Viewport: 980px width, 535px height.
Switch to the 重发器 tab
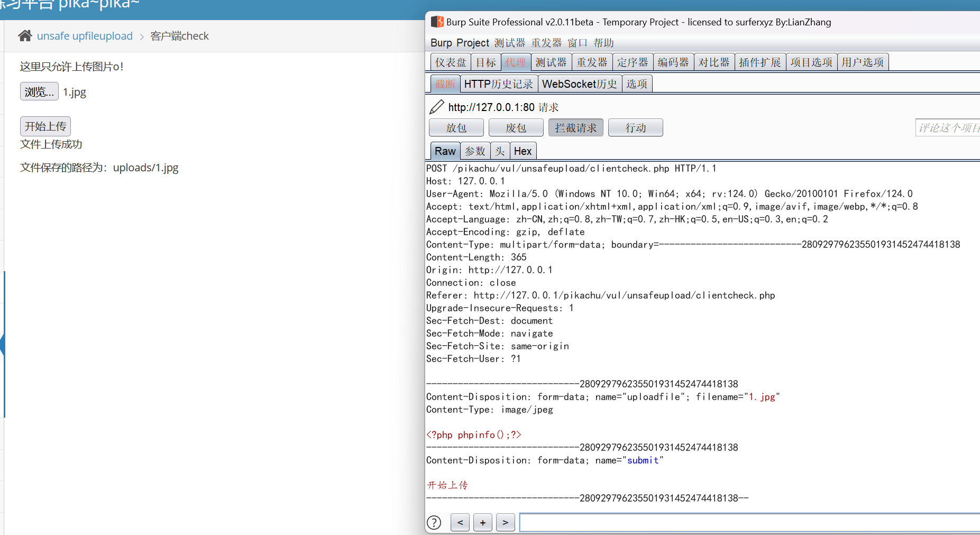tap(592, 62)
